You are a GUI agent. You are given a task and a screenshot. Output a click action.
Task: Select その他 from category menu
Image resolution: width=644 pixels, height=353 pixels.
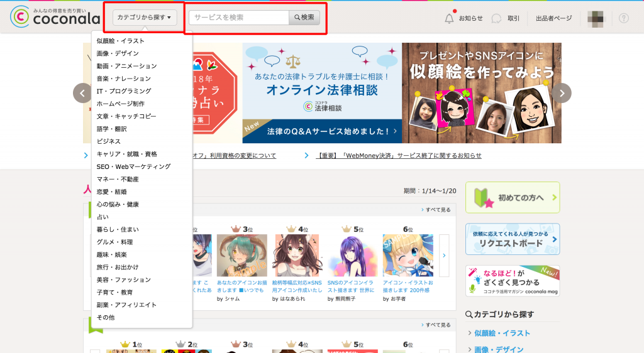coord(106,318)
